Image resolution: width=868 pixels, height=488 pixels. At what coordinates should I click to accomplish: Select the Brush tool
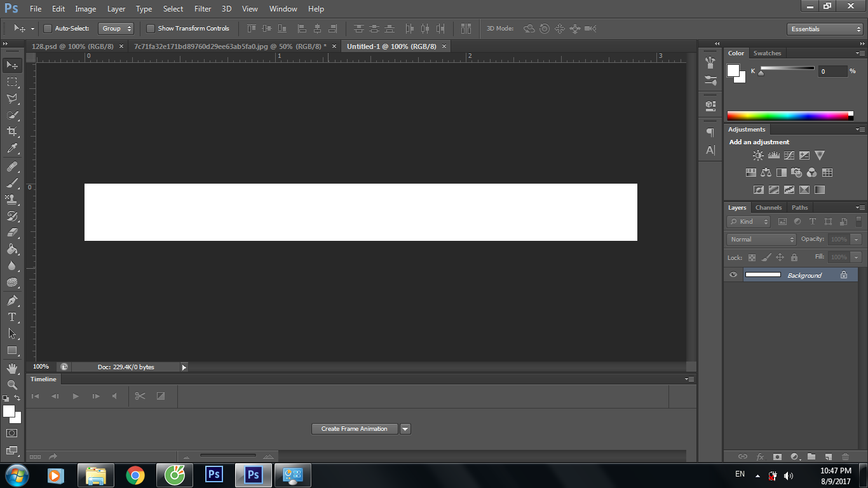coord(11,183)
